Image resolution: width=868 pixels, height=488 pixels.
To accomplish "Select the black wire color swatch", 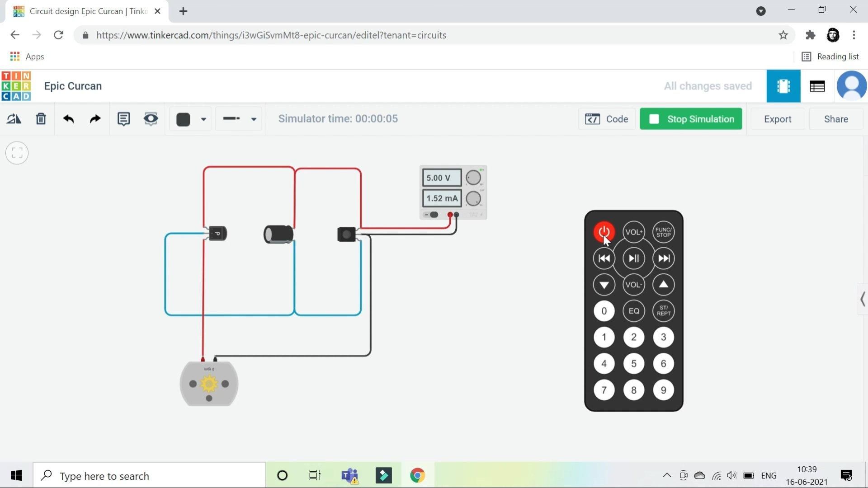I will [183, 119].
